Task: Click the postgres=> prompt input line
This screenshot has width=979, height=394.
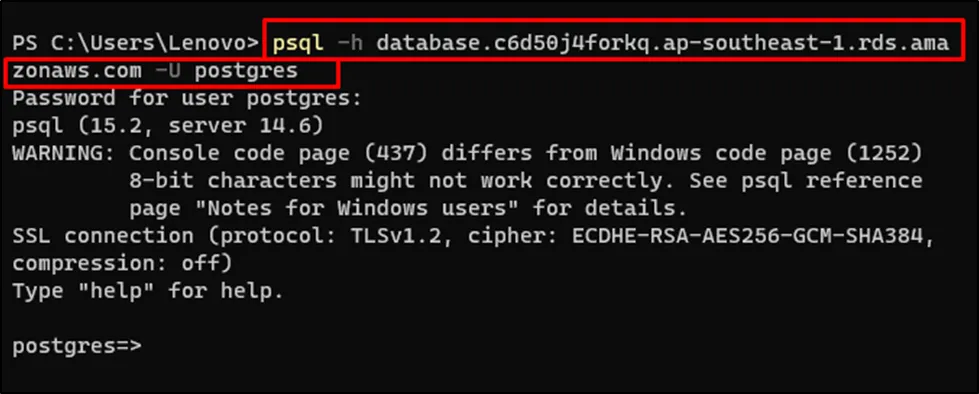Action: [77, 346]
